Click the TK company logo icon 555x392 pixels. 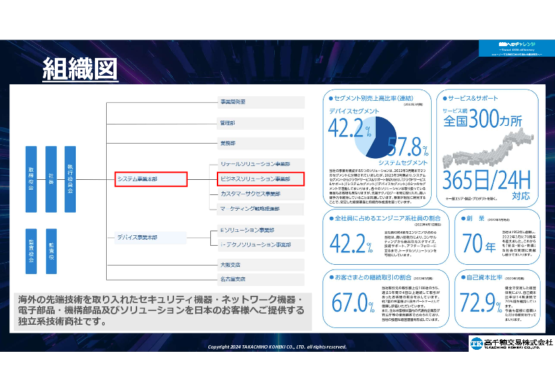point(476,343)
